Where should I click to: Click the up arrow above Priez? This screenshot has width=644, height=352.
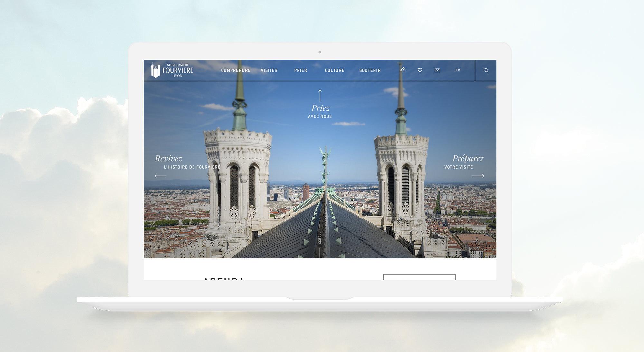tap(320, 96)
